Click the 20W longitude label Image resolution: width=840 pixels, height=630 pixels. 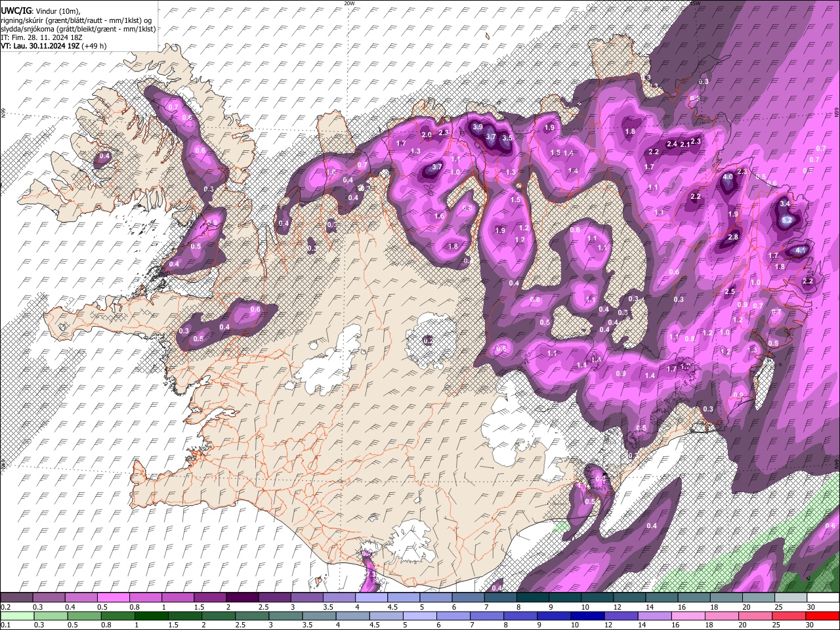[x=349, y=3]
